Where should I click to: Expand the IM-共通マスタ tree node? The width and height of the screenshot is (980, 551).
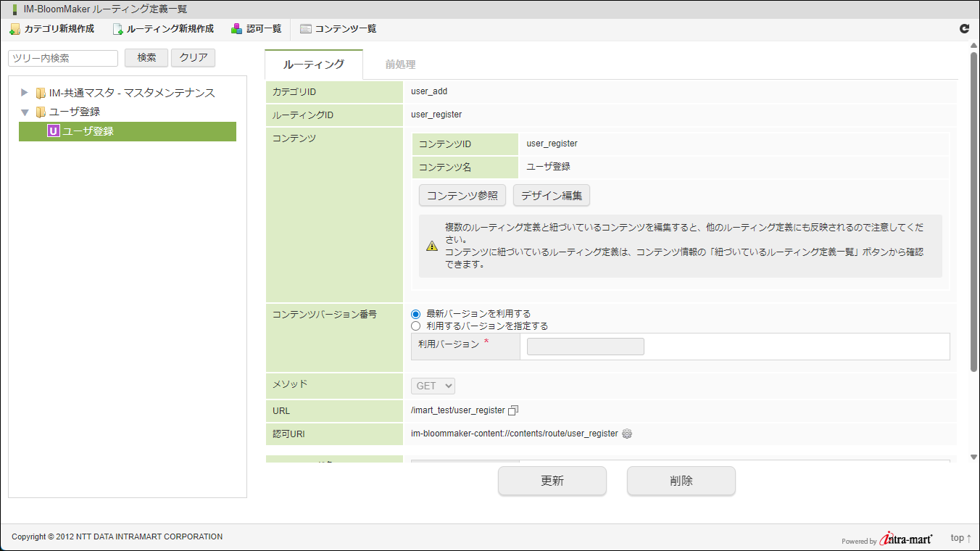pyautogui.click(x=25, y=93)
